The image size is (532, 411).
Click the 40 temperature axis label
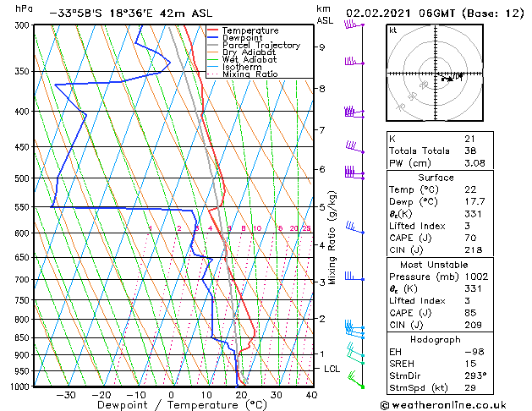click(x=311, y=395)
